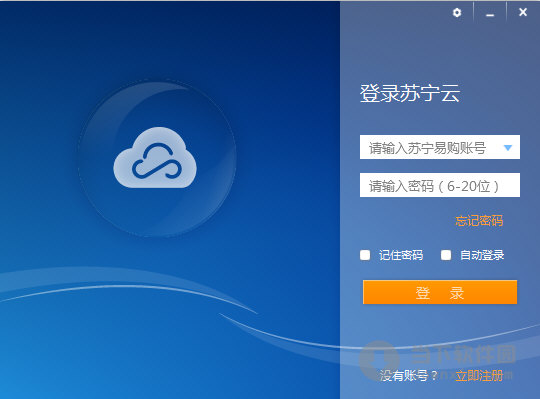Minimize the Suning Cloud login window
Screen dimensions: 540x399
pos(490,14)
